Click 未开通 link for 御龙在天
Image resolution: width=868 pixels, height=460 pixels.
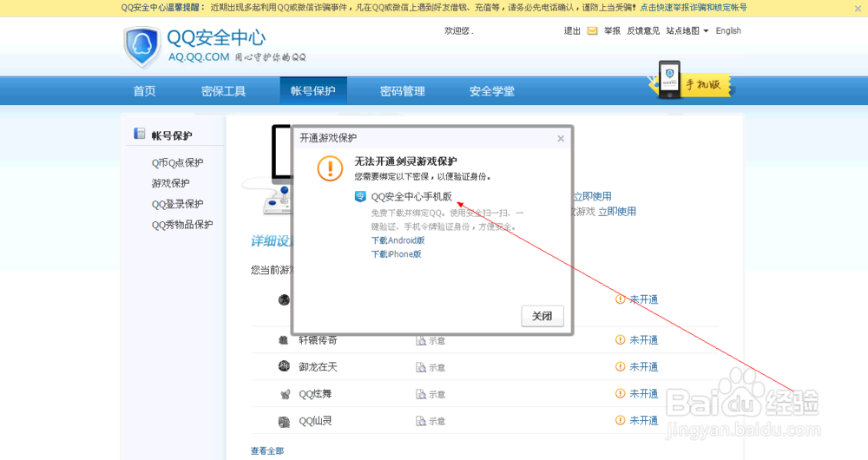(x=644, y=366)
